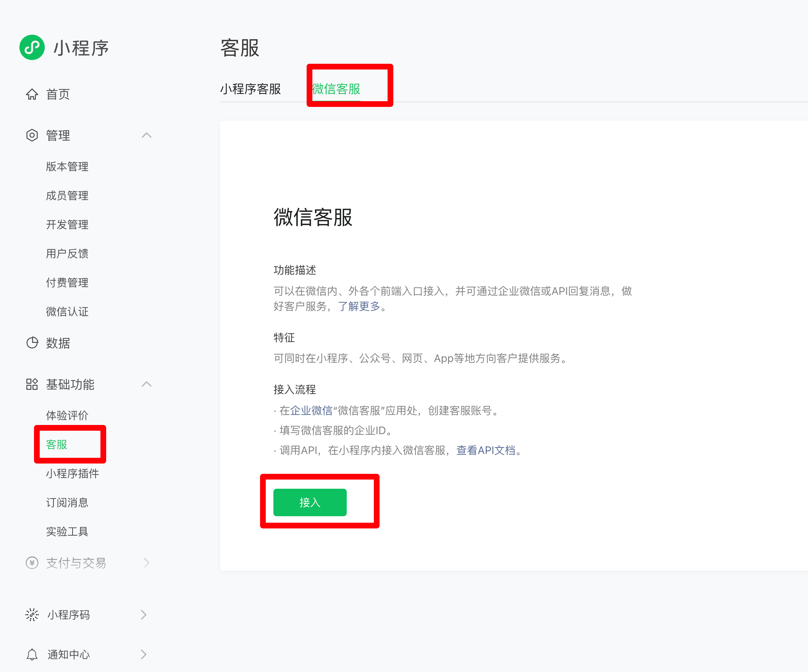Click the 通知中心 label
Image resolution: width=808 pixels, height=672 pixels.
pos(69,654)
